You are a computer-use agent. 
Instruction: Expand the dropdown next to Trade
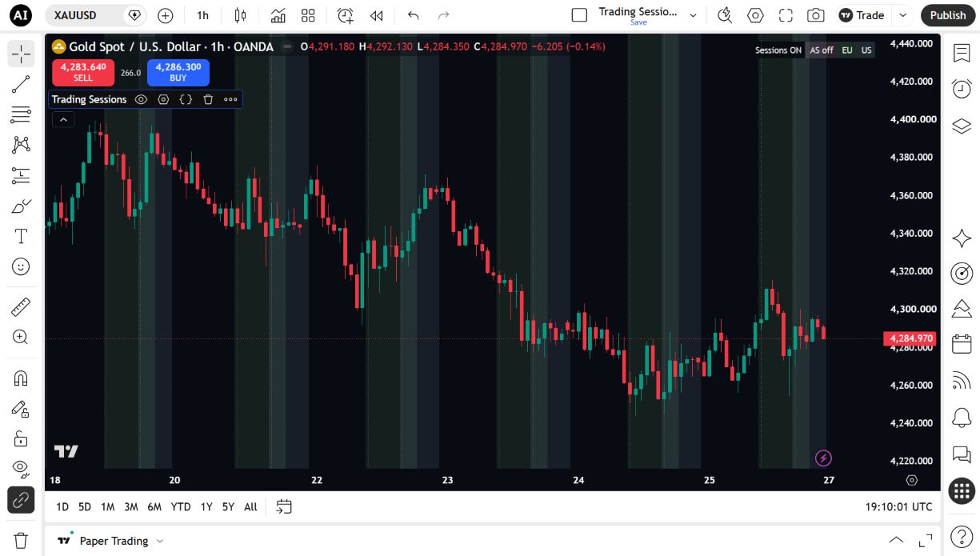point(903,15)
